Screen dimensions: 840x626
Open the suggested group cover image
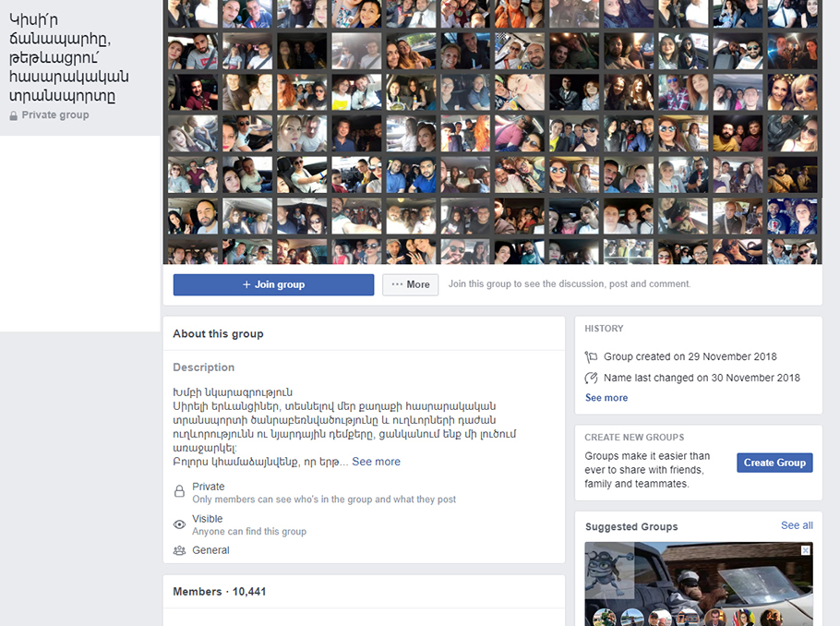tap(699, 584)
